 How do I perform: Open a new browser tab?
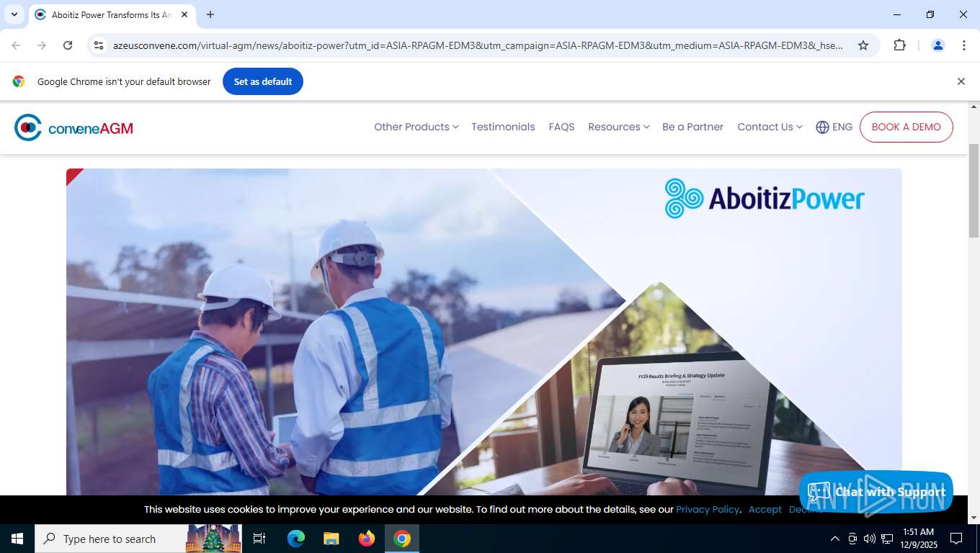point(210,14)
